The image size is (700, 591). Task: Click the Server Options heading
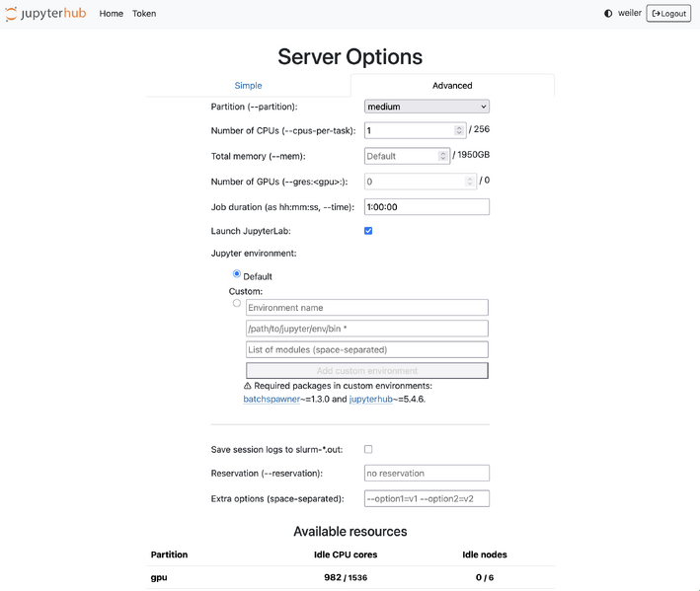[350, 57]
